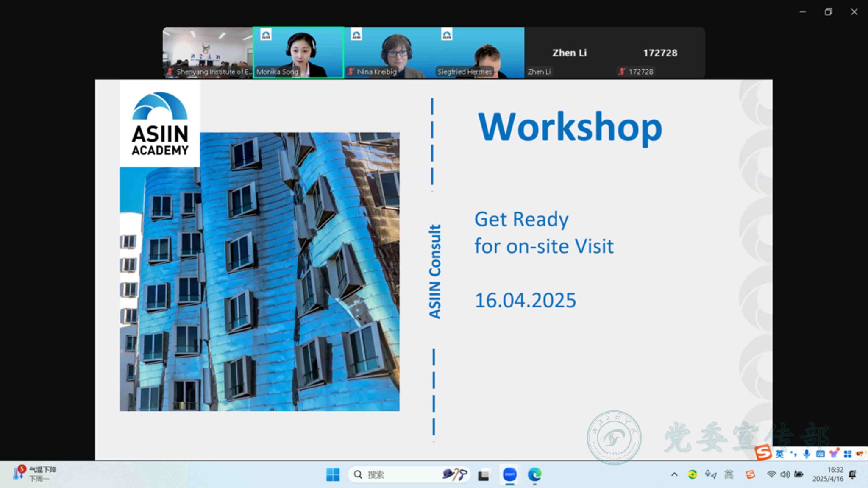Toggle Sogou punctuation mode
The width and height of the screenshot is (868, 488).
click(x=793, y=454)
